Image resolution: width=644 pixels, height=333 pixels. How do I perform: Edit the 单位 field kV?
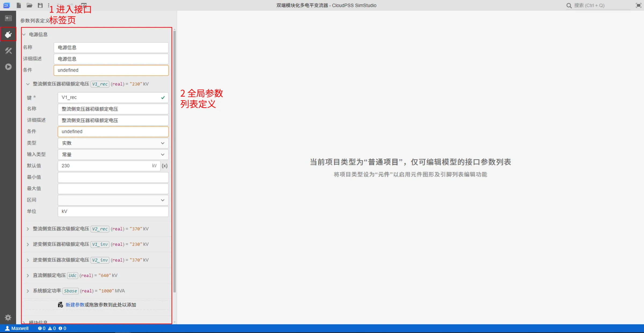click(113, 211)
